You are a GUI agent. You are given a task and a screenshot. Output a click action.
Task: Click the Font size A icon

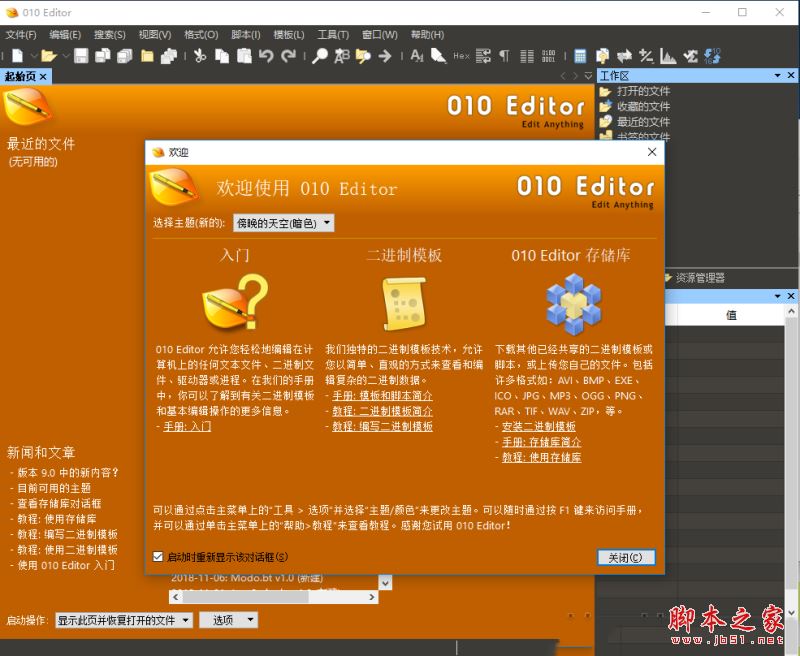[x=417, y=55]
